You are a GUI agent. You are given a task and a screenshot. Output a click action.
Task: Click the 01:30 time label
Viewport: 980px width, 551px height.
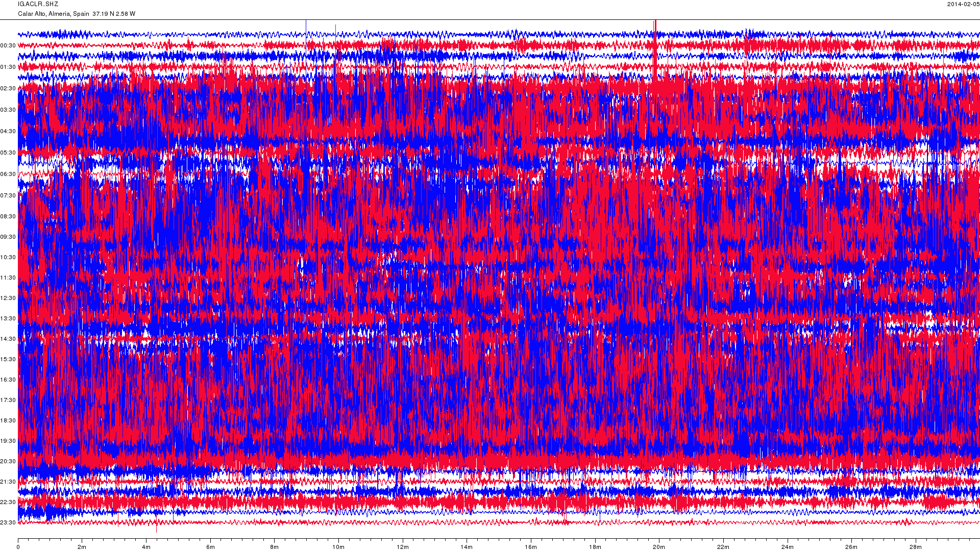(8, 67)
